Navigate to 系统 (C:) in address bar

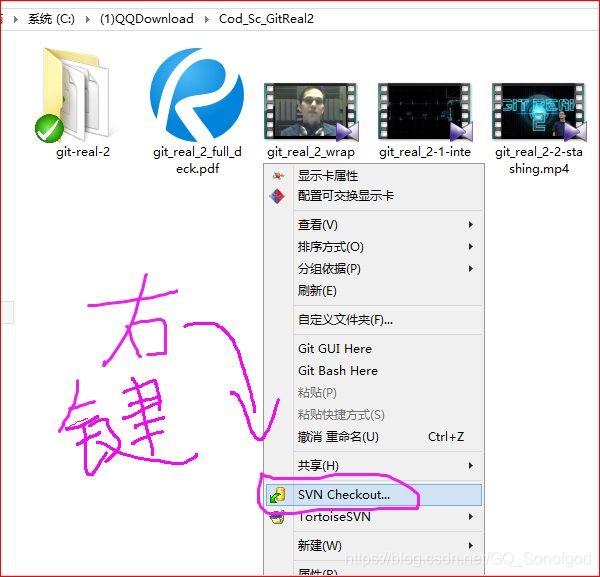point(51,19)
